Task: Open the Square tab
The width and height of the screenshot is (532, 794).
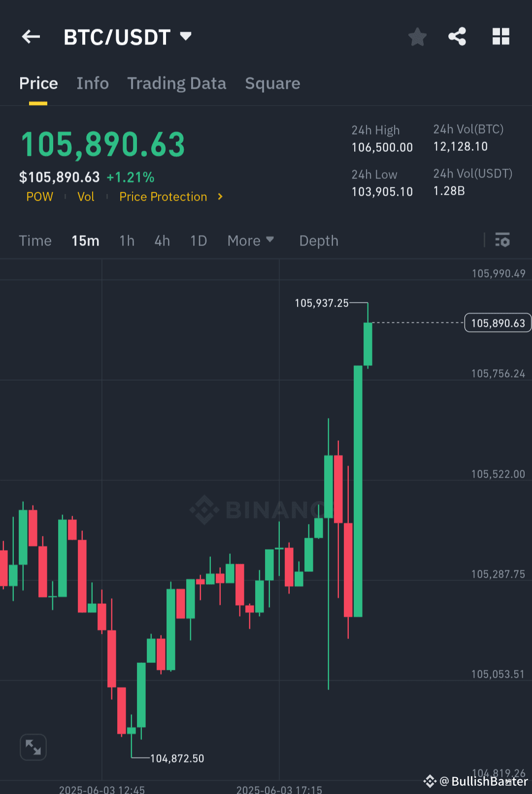Action: (x=272, y=83)
